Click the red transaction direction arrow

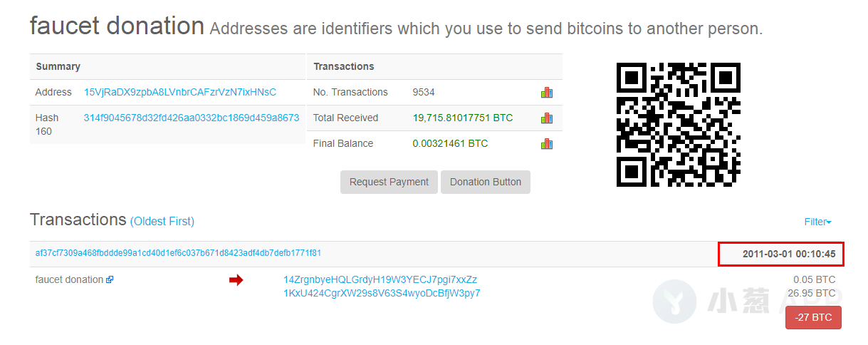[x=236, y=281]
